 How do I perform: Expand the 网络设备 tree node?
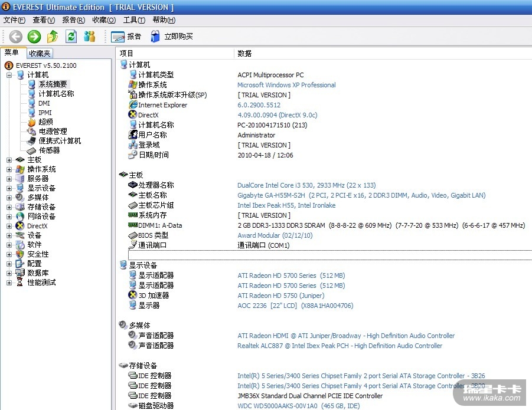[9, 217]
